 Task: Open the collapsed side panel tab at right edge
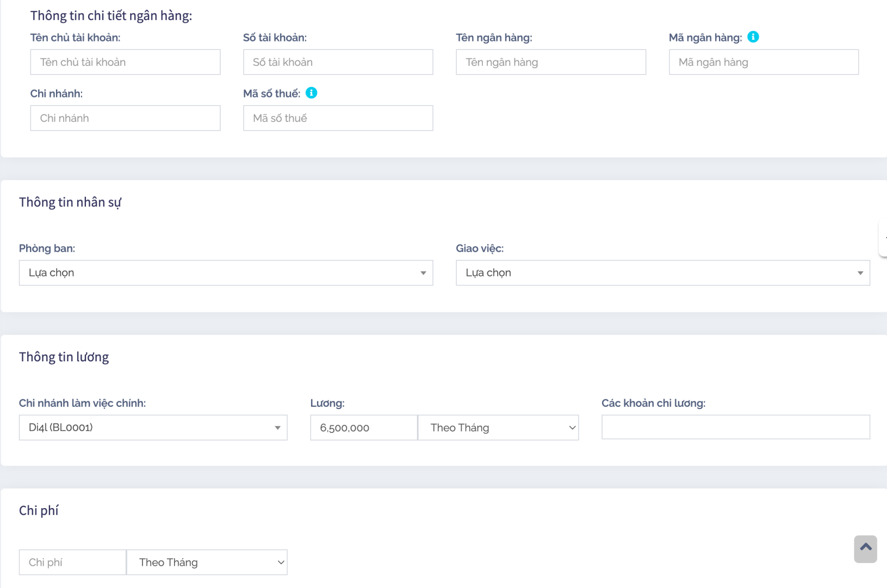(883, 238)
